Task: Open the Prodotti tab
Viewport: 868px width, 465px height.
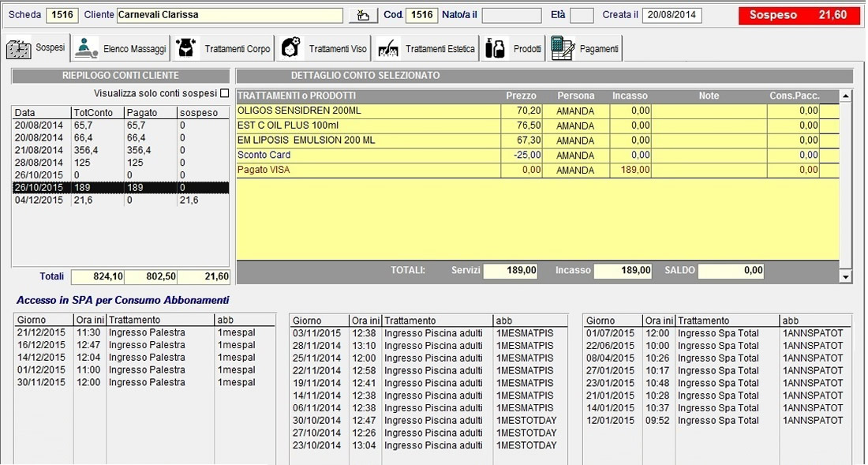Action: [513, 48]
